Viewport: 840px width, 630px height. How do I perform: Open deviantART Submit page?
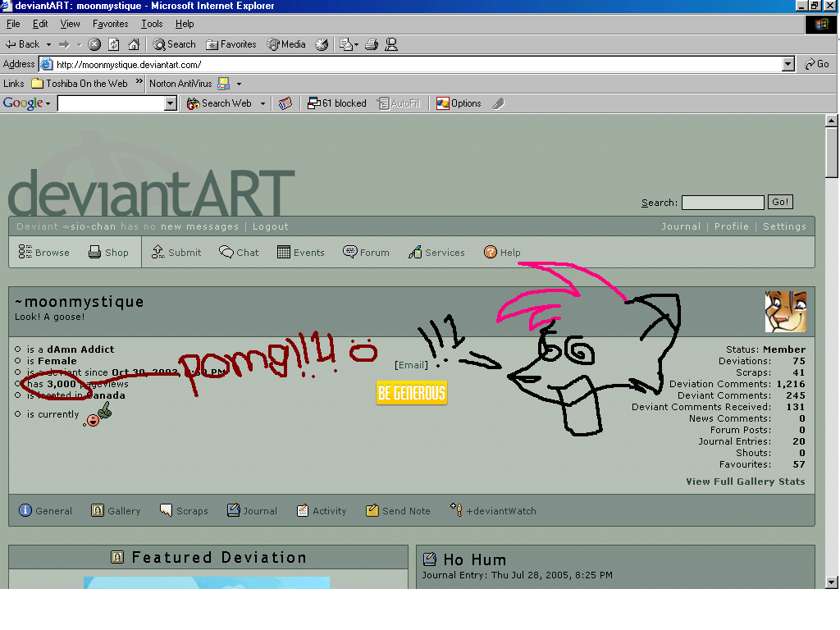tap(176, 253)
